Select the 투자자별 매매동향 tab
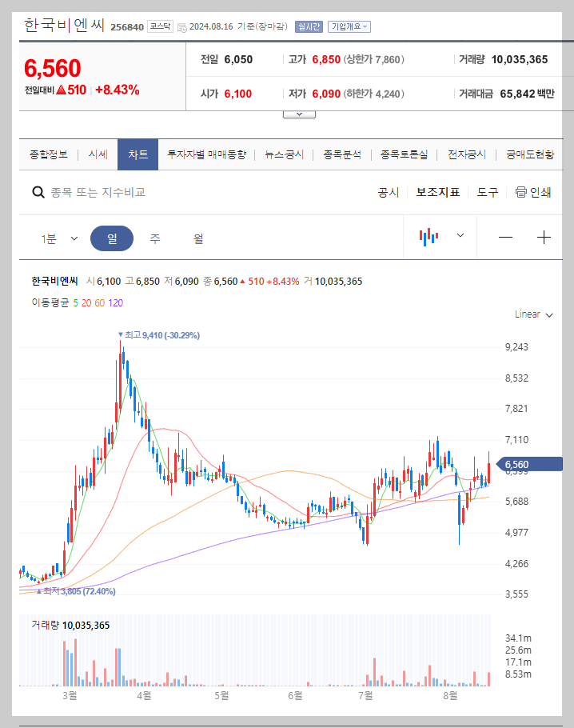The height and width of the screenshot is (728, 574). click(209, 154)
